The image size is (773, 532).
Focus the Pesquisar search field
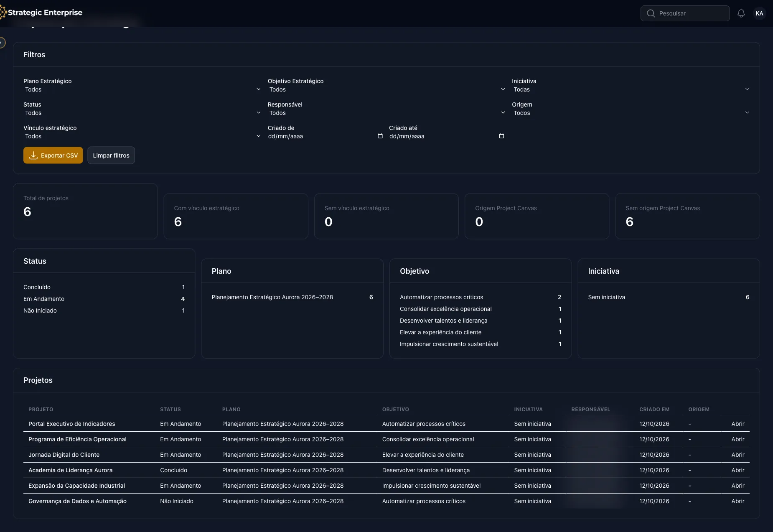click(x=685, y=13)
